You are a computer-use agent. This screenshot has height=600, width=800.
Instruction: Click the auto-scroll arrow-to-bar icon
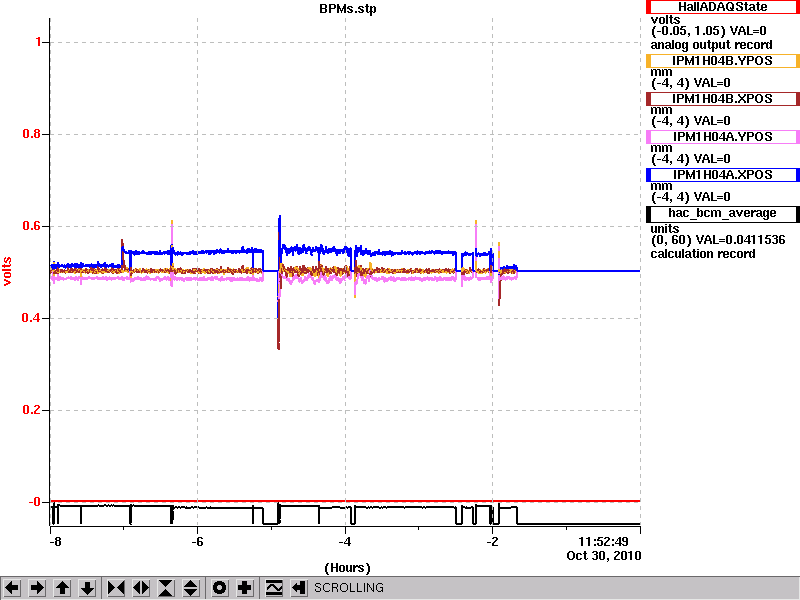[x=299, y=588]
